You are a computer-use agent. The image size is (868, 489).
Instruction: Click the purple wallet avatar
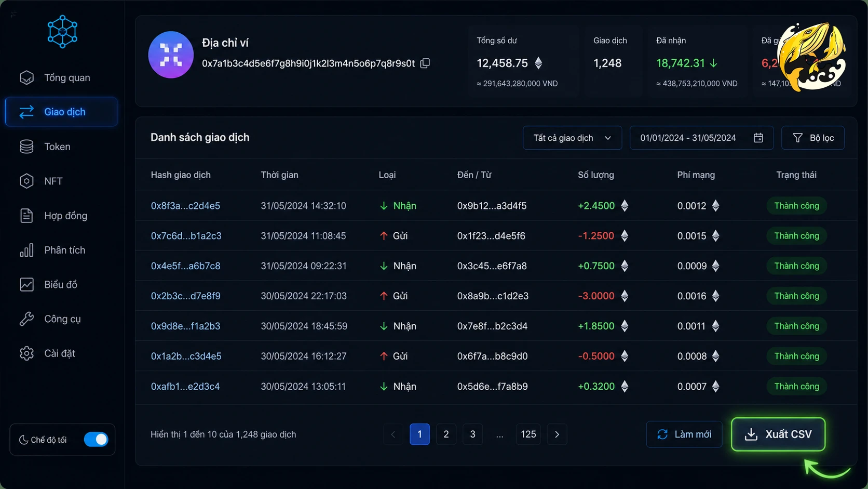171,55
